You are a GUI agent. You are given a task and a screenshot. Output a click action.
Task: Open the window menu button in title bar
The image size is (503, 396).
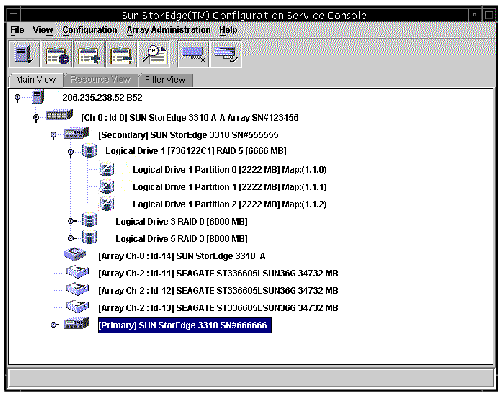tap(13, 15)
